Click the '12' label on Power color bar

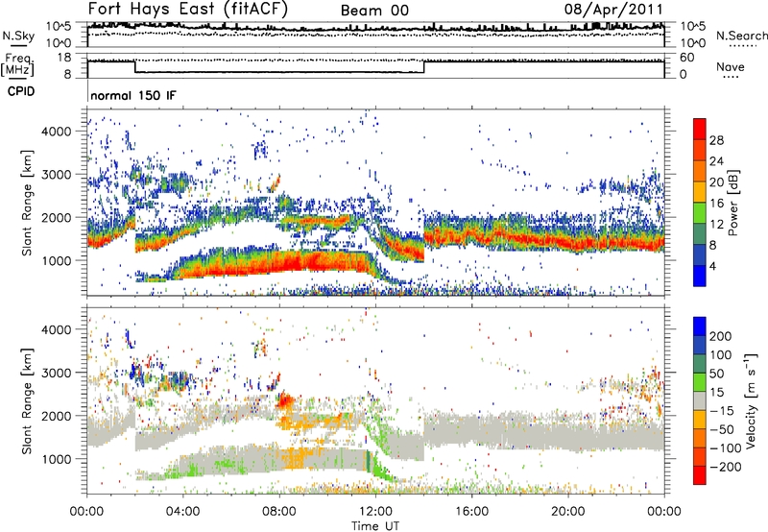click(x=716, y=225)
